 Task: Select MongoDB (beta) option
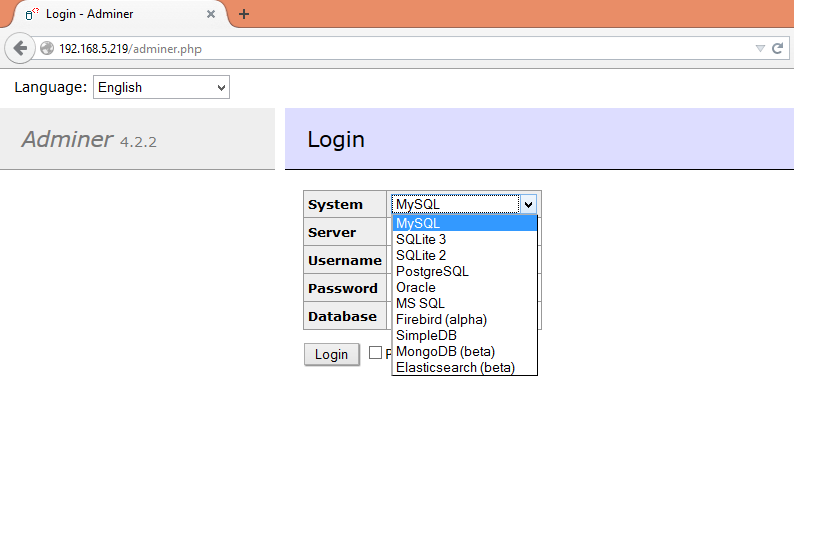point(464,351)
